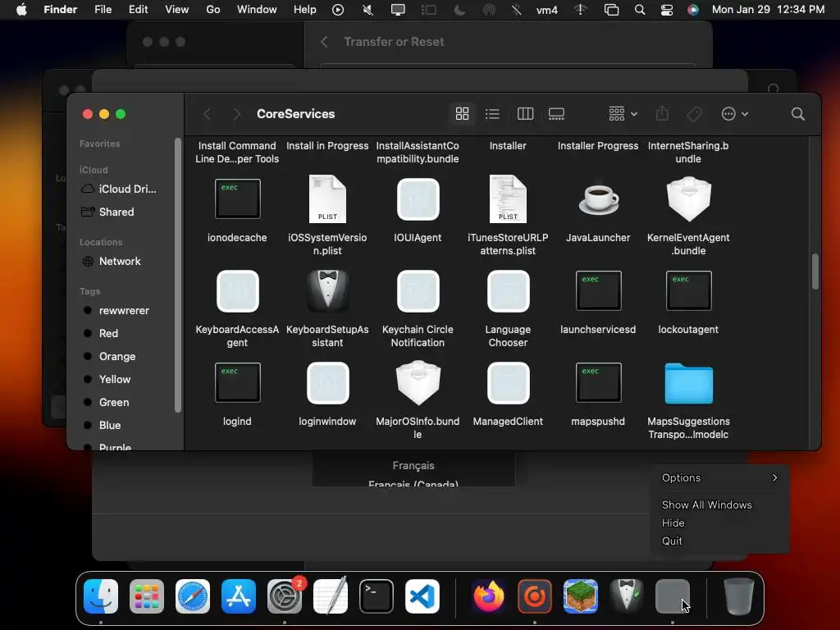Click the Finder window search icon
The height and width of the screenshot is (630, 840).
[797, 113]
